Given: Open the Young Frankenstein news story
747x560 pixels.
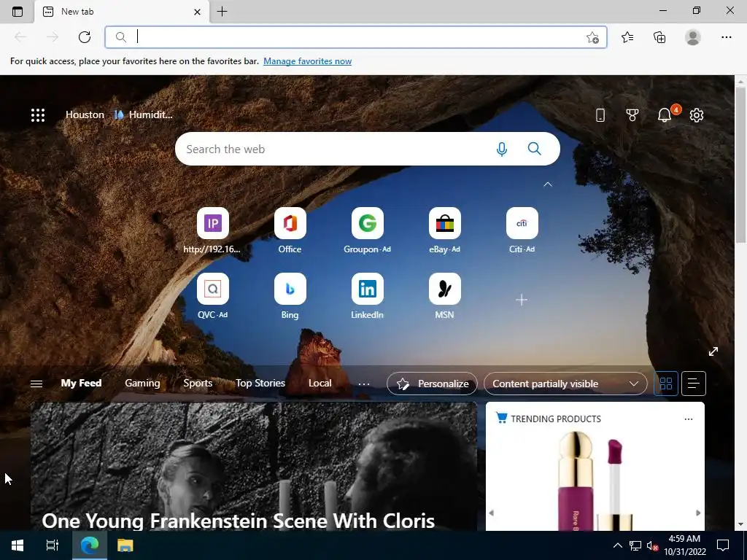Looking at the screenshot, I should coord(253,467).
